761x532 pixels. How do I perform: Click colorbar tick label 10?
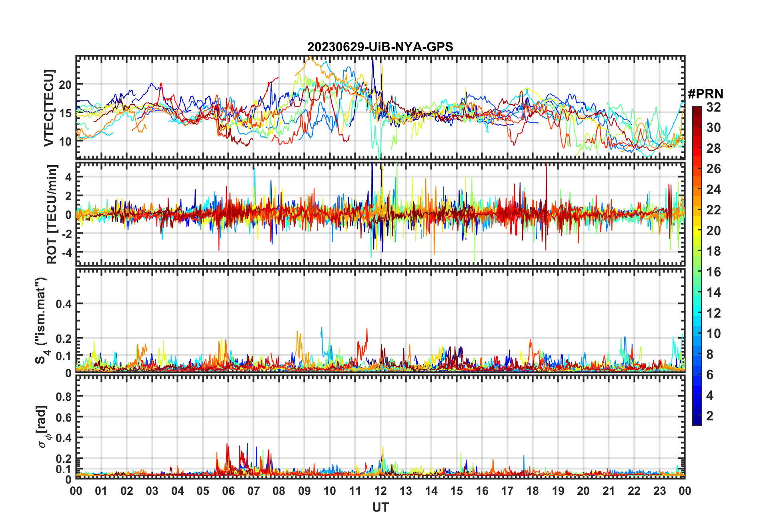[x=713, y=334]
